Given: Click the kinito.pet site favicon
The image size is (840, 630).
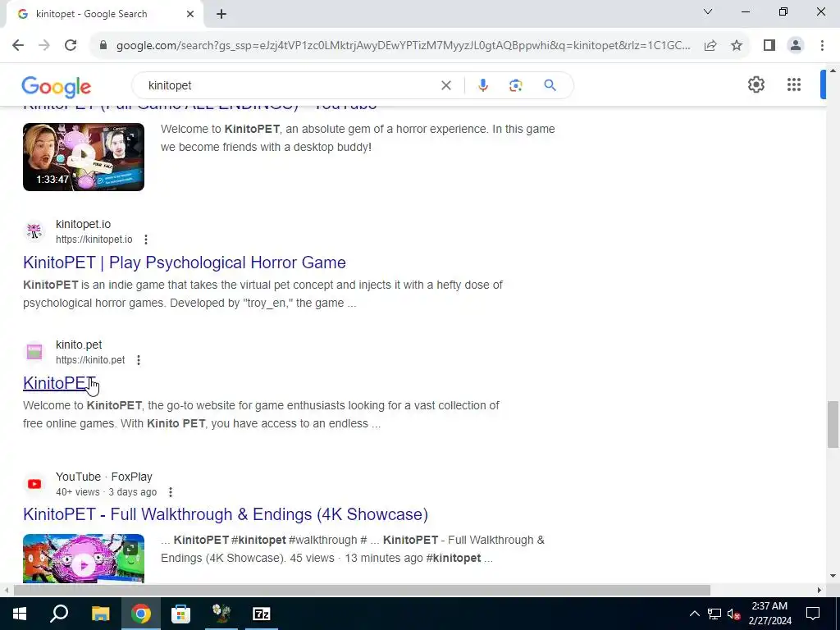Looking at the screenshot, I should 34,352.
